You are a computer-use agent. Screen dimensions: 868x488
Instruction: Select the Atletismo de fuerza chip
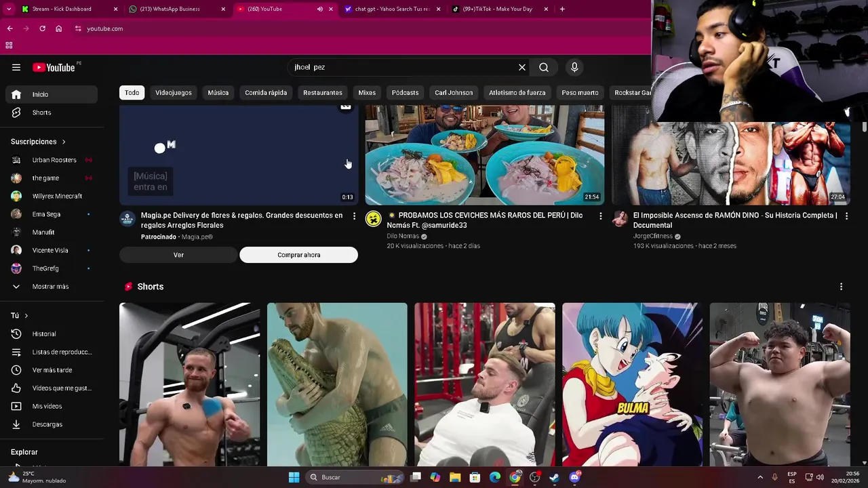click(x=517, y=92)
